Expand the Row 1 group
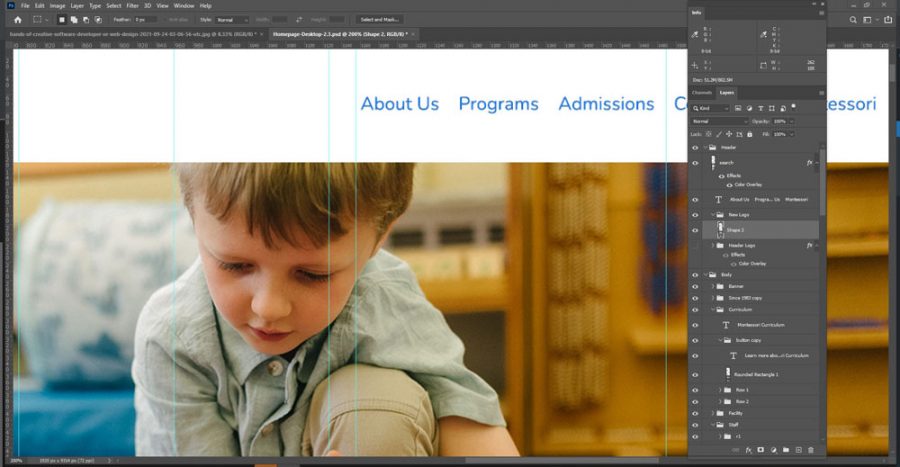The image size is (900, 467). coord(720,390)
